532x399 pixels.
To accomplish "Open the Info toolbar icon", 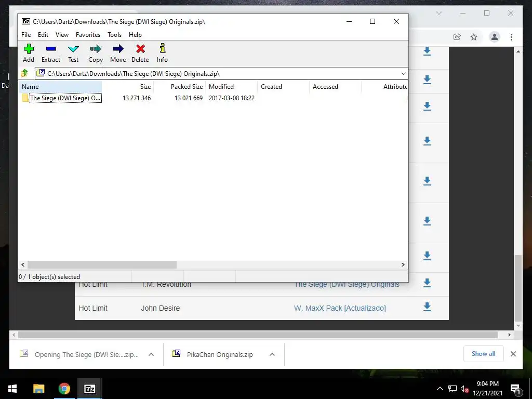I will pos(162,54).
